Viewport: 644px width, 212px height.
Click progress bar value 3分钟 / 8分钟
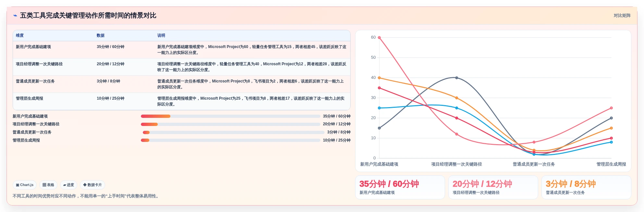pyautogui.click(x=339, y=132)
